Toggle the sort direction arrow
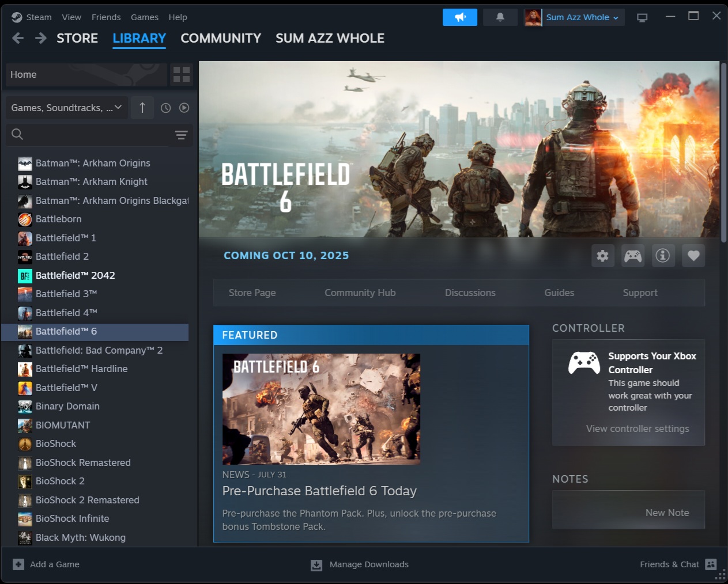 [142, 108]
